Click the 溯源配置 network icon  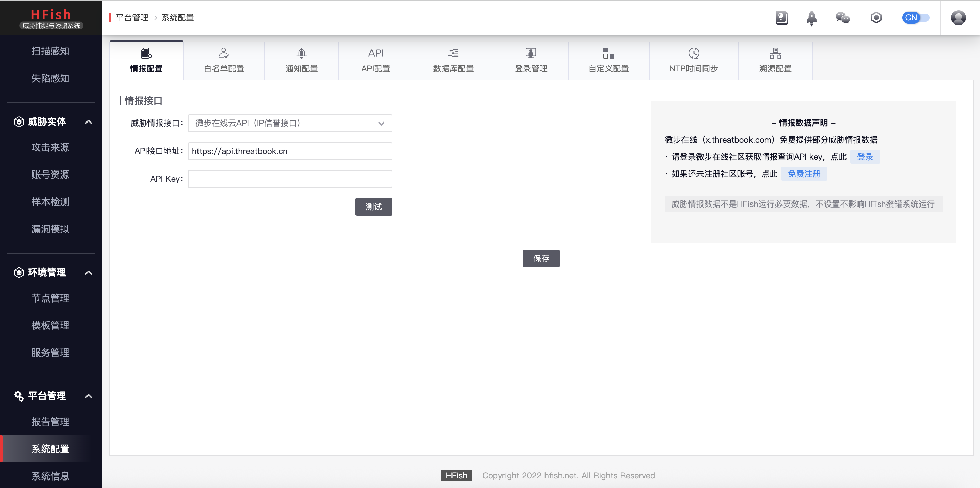(775, 53)
